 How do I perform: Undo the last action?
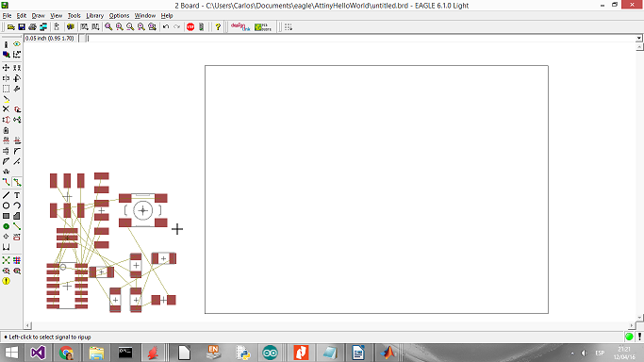coord(166,27)
